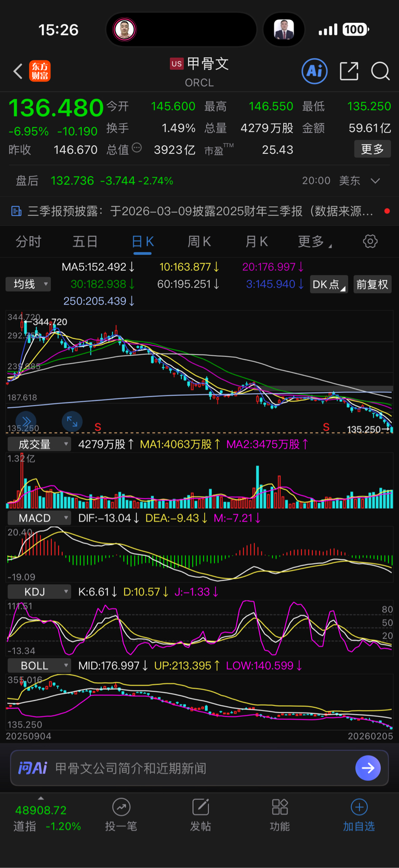Switch to 分时 intraday tab
This screenshot has height=868, width=399.
tap(29, 241)
